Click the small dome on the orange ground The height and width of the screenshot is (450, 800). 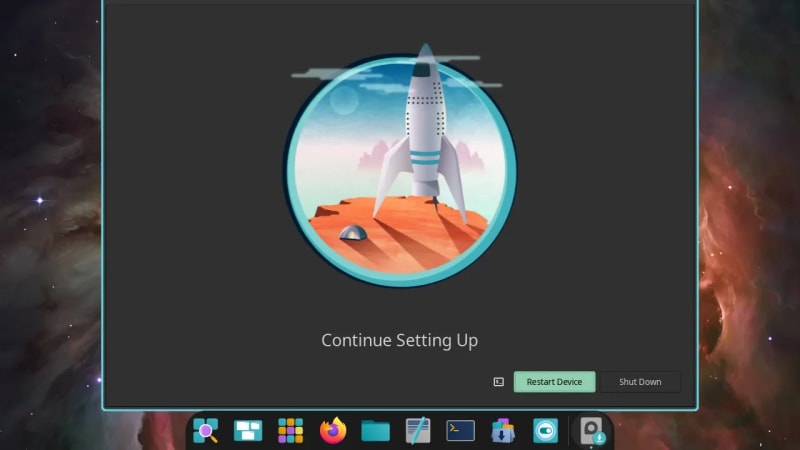(x=351, y=233)
